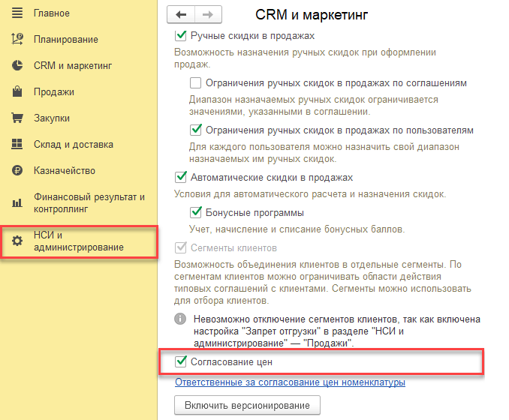Click the info icon beside the segments warning

click(x=180, y=319)
